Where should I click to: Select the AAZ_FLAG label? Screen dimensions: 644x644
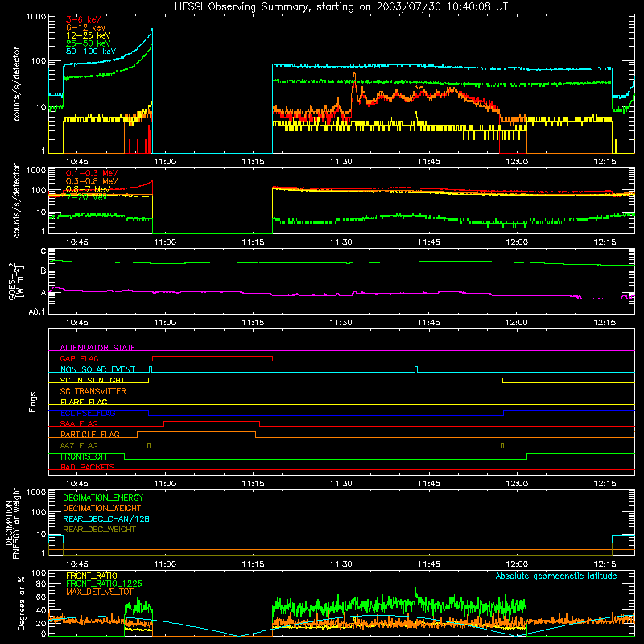79,445
